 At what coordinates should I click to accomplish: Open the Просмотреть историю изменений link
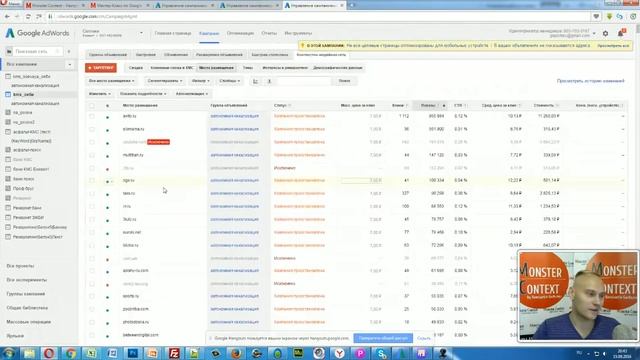pyautogui.click(x=590, y=81)
